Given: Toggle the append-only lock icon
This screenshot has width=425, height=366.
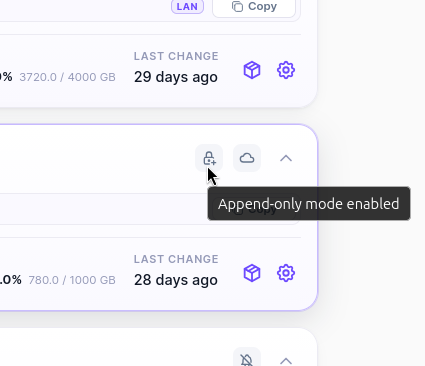Looking at the screenshot, I should (x=209, y=158).
